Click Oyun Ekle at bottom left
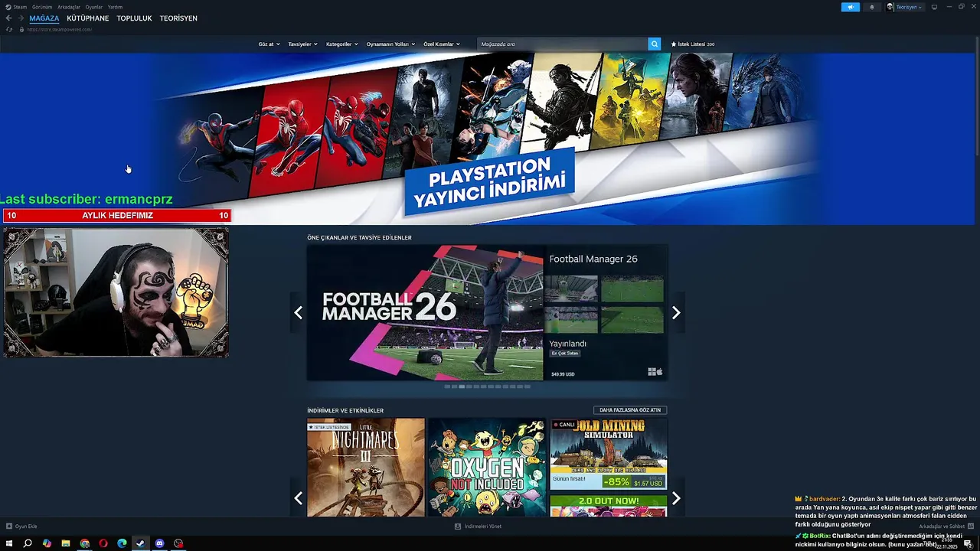 pyautogui.click(x=21, y=527)
